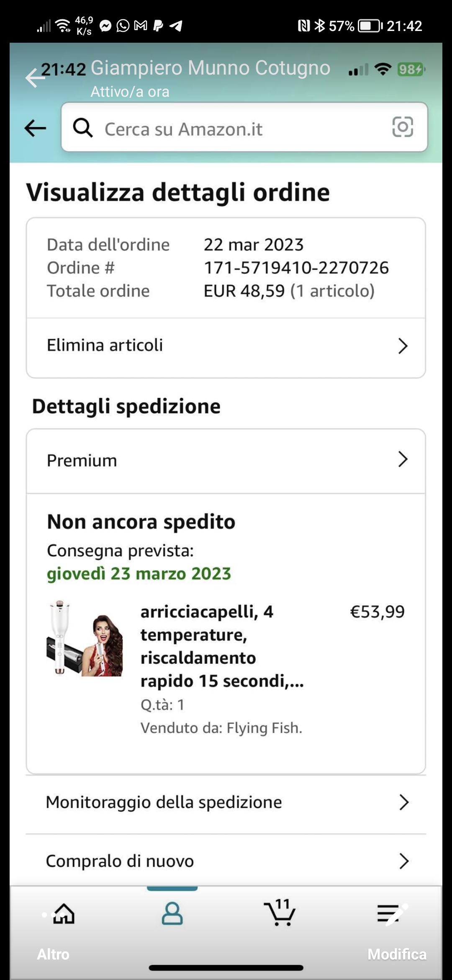452x980 pixels.
Task: Tap the Altro button
Action: click(x=53, y=954)
